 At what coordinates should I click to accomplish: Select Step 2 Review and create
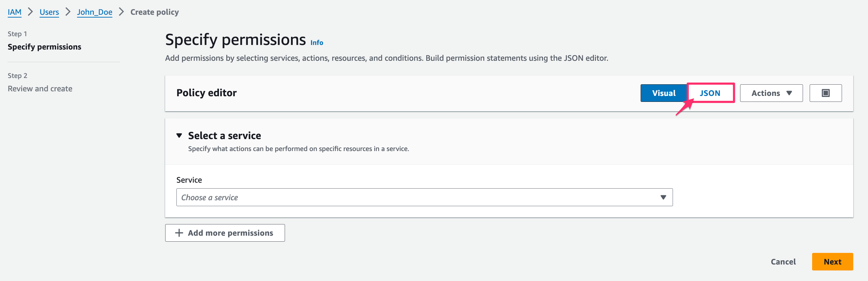click(40, 88)
